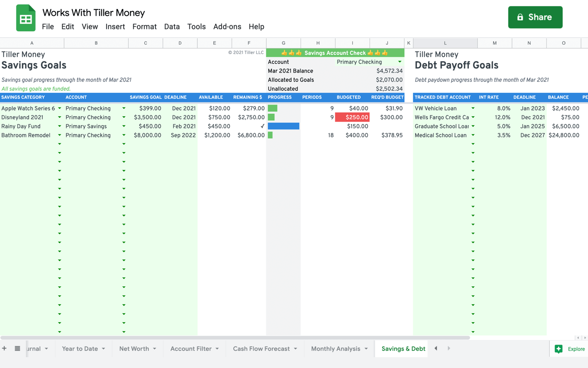
Task: Click the TRACKED DEBT ACCOUNT header cell
Action: [445, 98]
